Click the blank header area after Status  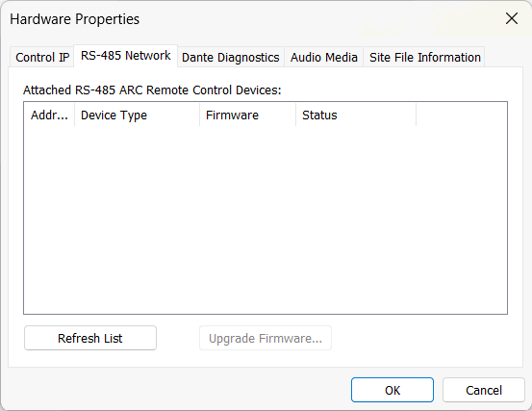point(462,116)
